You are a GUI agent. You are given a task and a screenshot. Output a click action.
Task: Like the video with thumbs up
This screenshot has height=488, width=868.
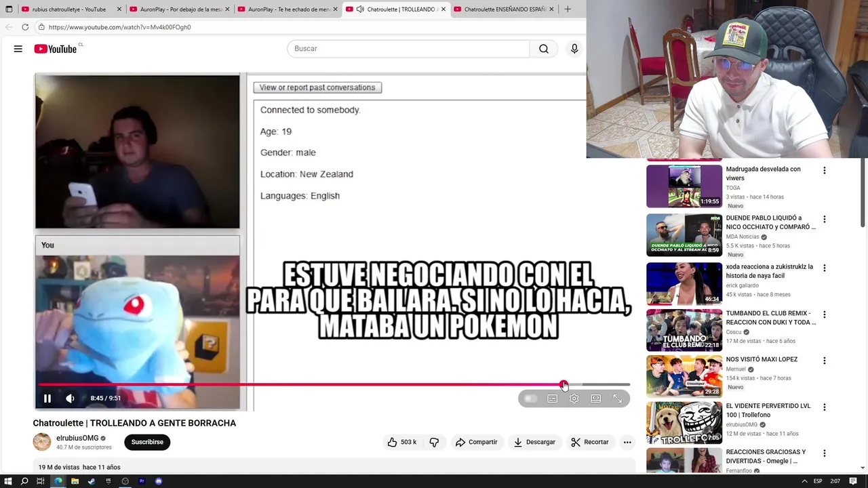click(x=402, y=442)
